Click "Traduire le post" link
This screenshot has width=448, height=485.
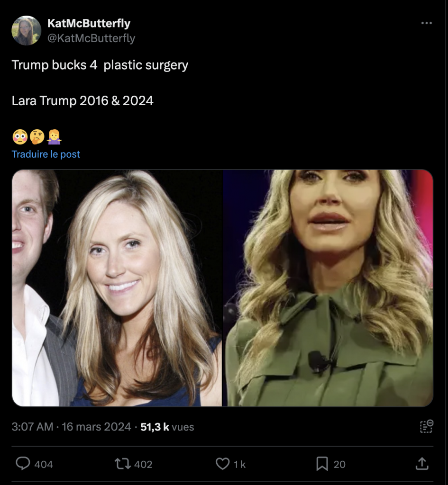coord(46,154)
